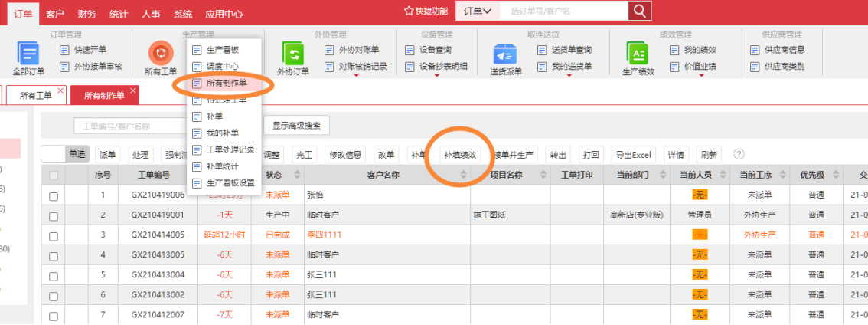Open the 财务 top menu
868x325 pixels.
pos(86,15)
